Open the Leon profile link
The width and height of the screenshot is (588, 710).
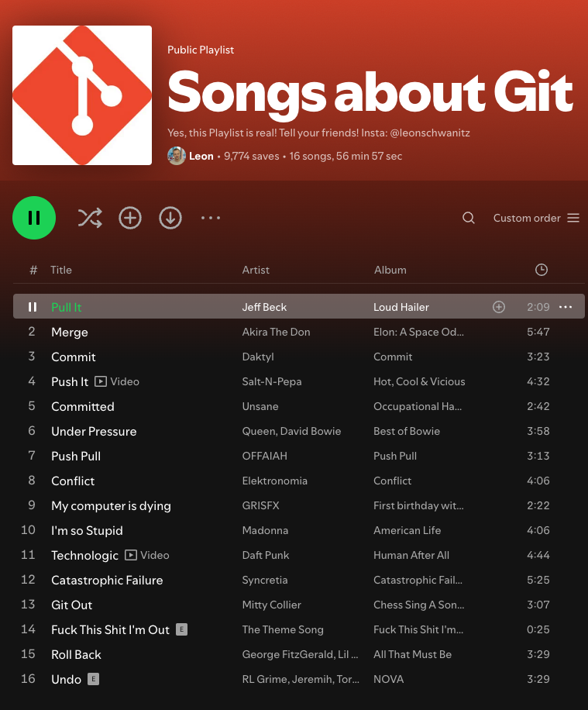tap(201, 156)
